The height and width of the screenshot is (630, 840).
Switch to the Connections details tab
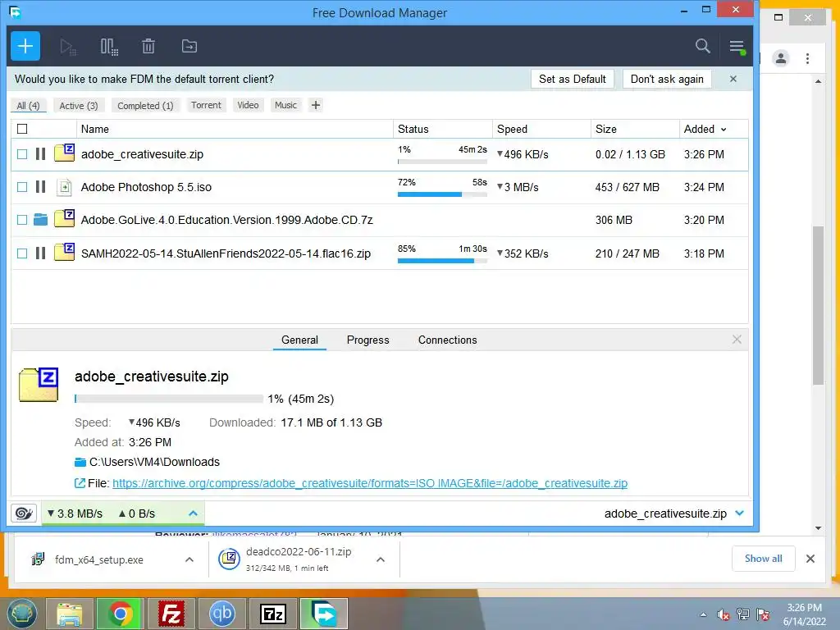pos(447,340)
